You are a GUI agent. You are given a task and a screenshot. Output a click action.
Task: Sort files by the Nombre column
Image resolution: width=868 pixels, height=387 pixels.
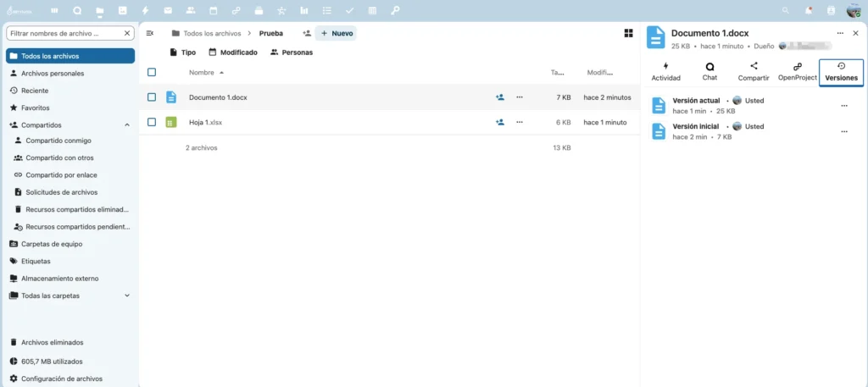(x=207, y=73)
